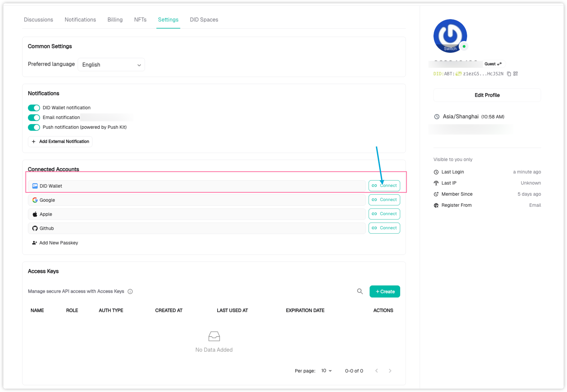567x392 pixels.
Task: Toggle Push notification switch off
Action: click(x=34, y=127)
